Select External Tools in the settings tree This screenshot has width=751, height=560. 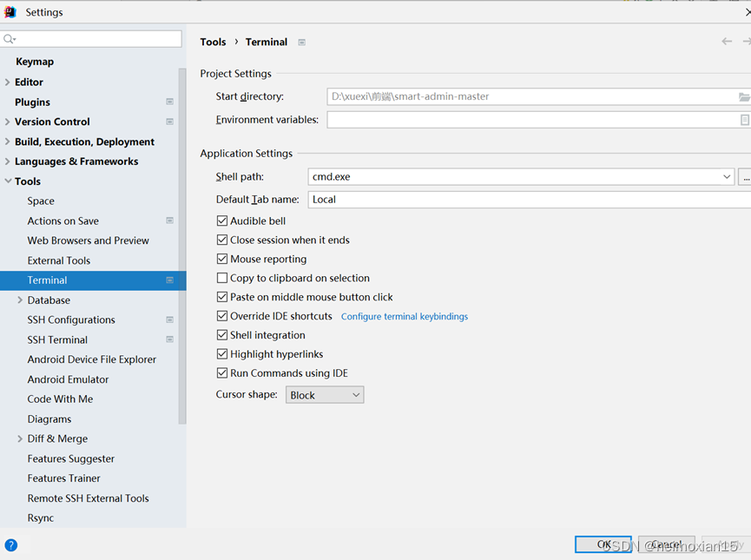click(x=59, y=260)
